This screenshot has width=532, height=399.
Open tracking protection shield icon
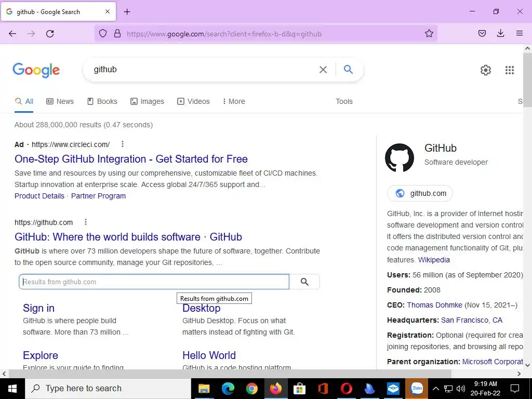click(103, 33)
